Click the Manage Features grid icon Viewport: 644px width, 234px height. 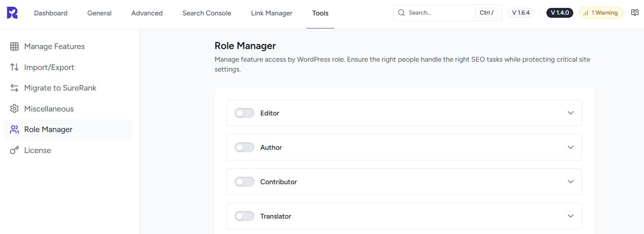(15, 46)
